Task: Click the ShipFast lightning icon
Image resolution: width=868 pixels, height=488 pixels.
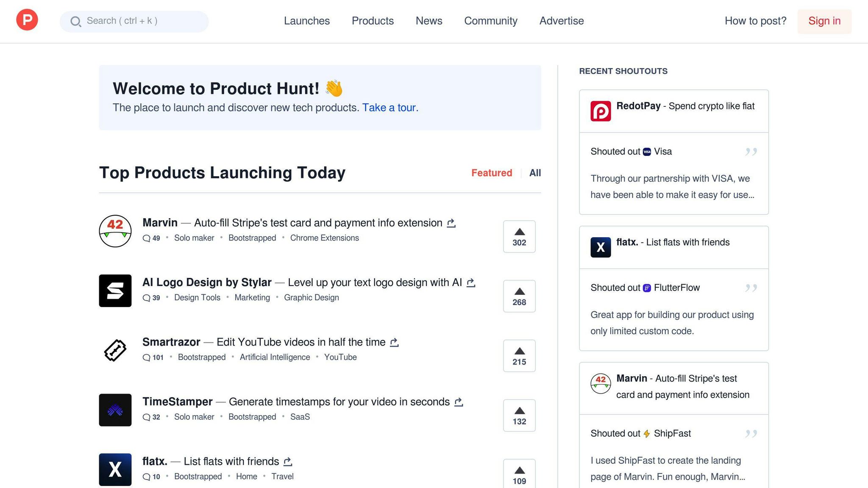Action: pyautogui.click(x=647, y=434)
